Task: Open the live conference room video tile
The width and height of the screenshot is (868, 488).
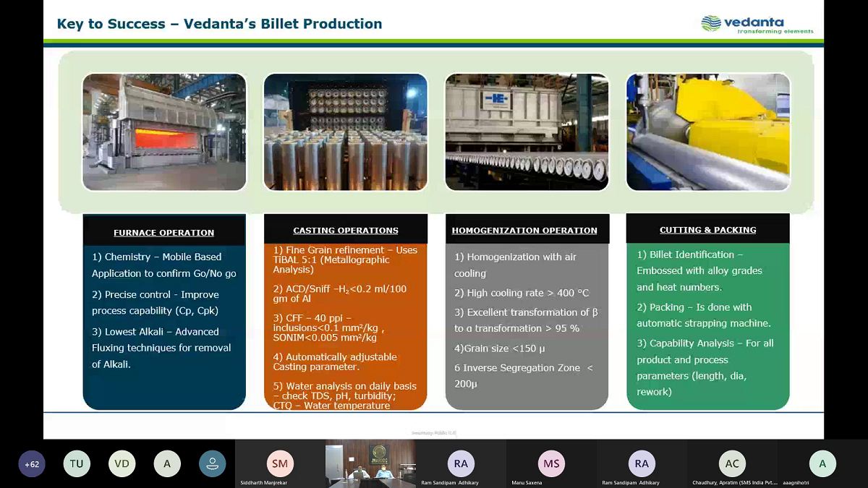Action: point(370,463)
